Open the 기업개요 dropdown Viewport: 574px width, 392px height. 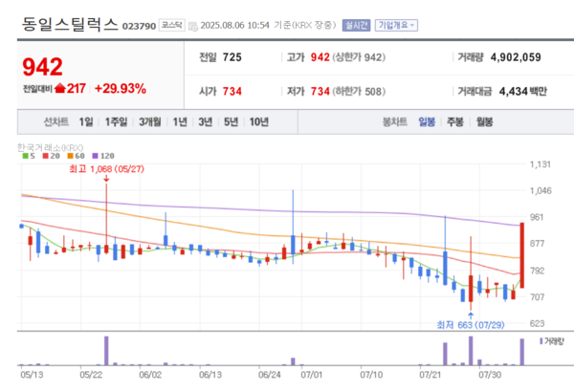pos(396,25)
